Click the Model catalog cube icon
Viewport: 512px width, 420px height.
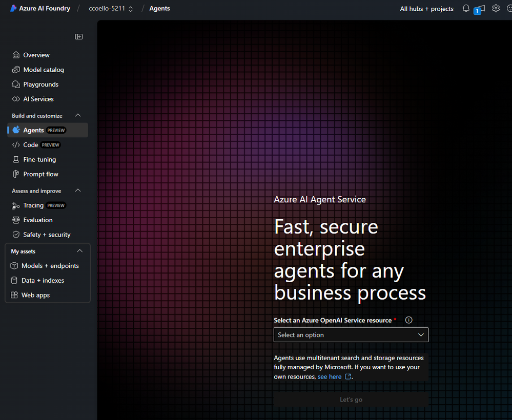[x=16, y=70]
